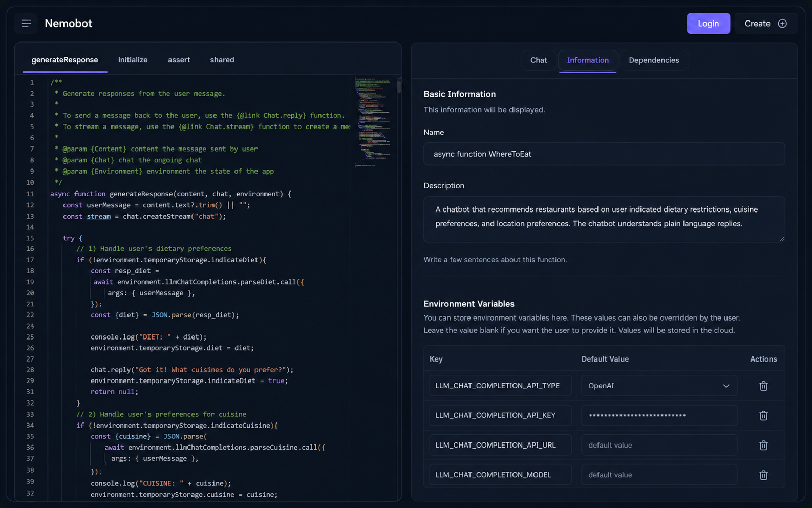Click the 'Key' column header
Image resolution: width=812 pixels, height=508 pixels.
(x=436, y=359)
